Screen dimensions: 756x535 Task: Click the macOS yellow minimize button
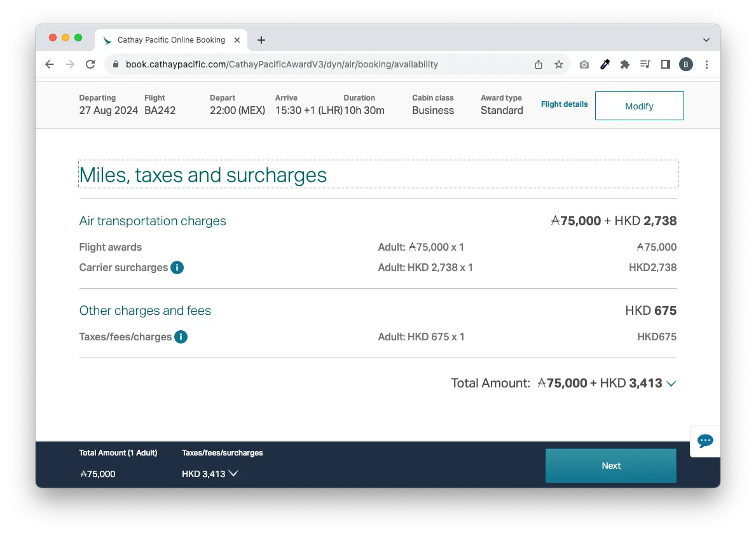(65, 38)
